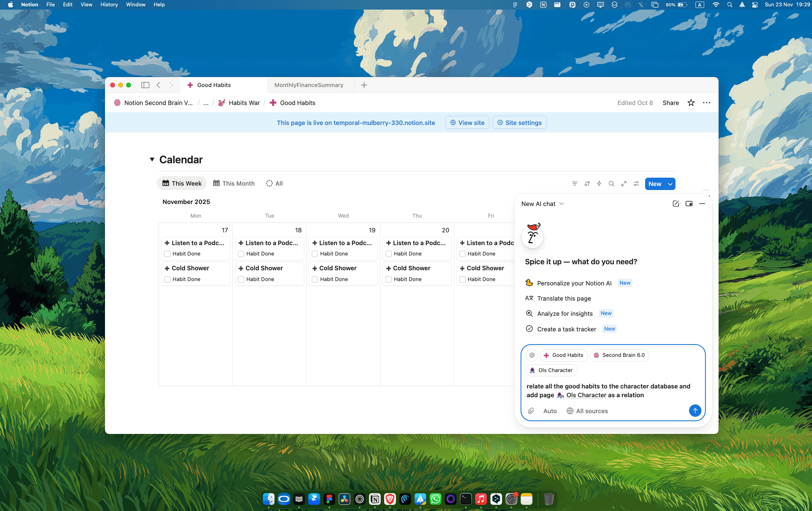Check Habit Done for Monday Cold Shower
Image resolution: width=812 pixels, height=511 pixels.
[x=167, y=279]
